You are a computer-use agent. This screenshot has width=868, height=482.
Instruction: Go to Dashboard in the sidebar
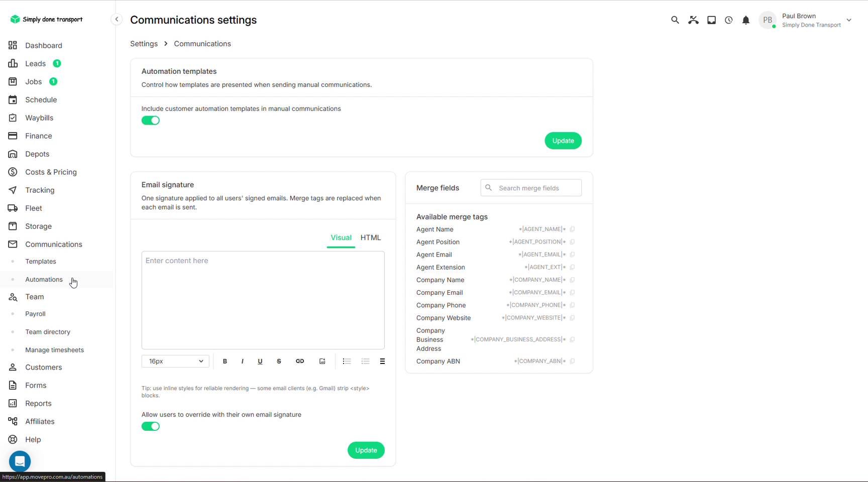click(44, 46)
